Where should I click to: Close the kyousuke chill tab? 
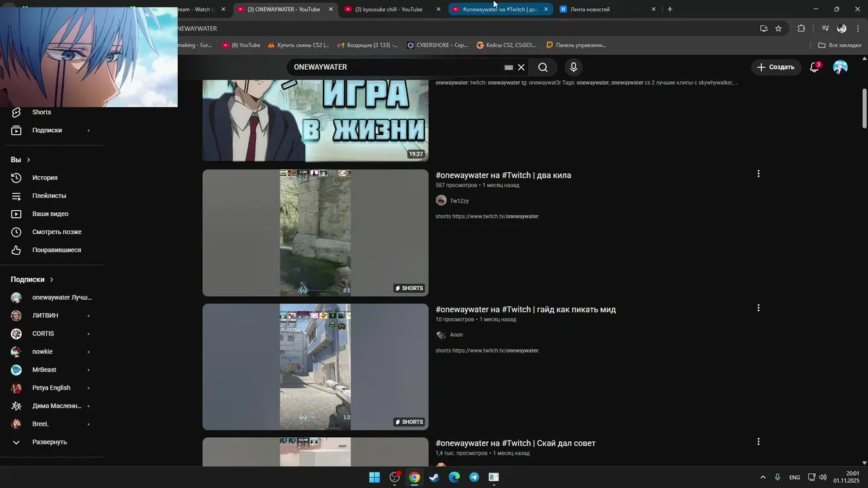tap(439, 9)
